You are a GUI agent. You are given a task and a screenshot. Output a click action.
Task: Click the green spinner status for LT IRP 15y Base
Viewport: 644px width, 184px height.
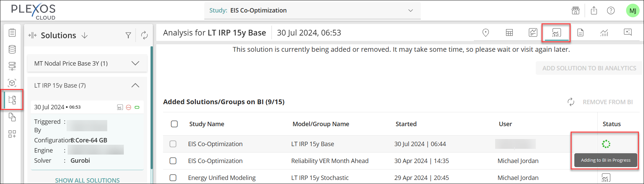point(606,144)
